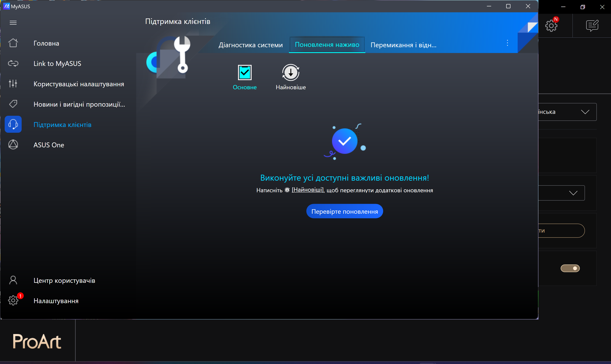Open the second dropdown chevron on right

573,193
